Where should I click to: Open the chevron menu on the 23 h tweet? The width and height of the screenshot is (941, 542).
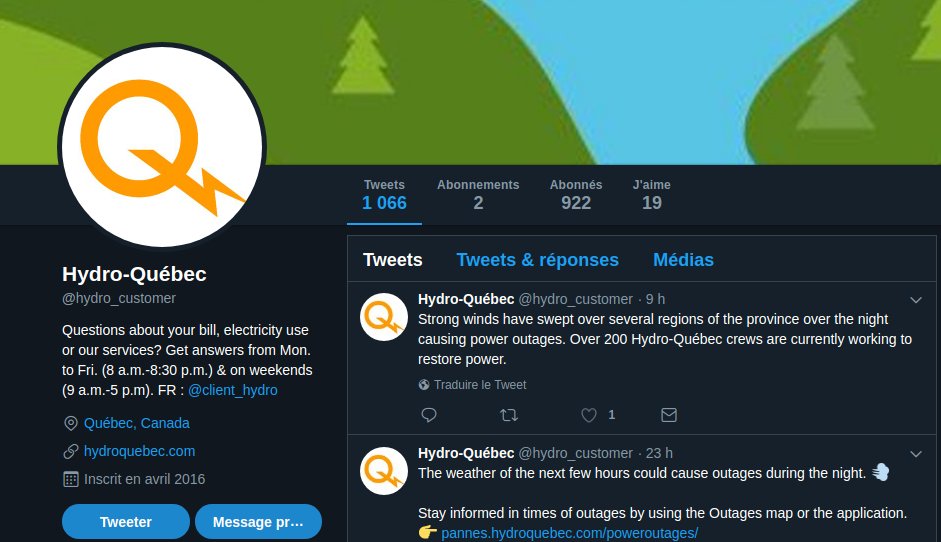point(916,454)
